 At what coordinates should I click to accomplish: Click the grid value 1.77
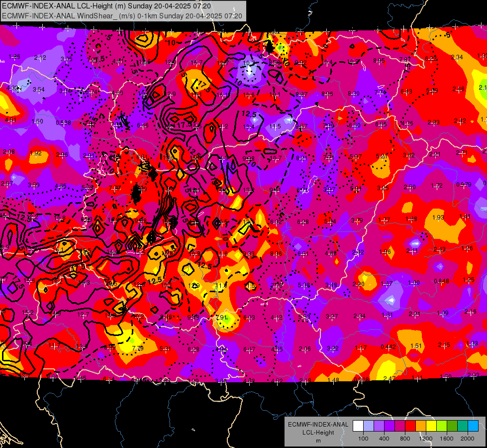[x=384, y=220]
